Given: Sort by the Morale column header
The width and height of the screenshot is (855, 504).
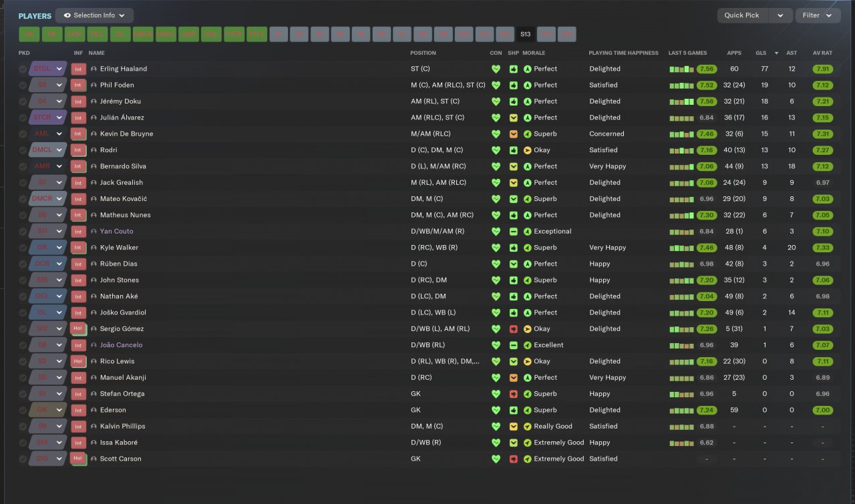Looking at the screenshot, I should [534, 53].
